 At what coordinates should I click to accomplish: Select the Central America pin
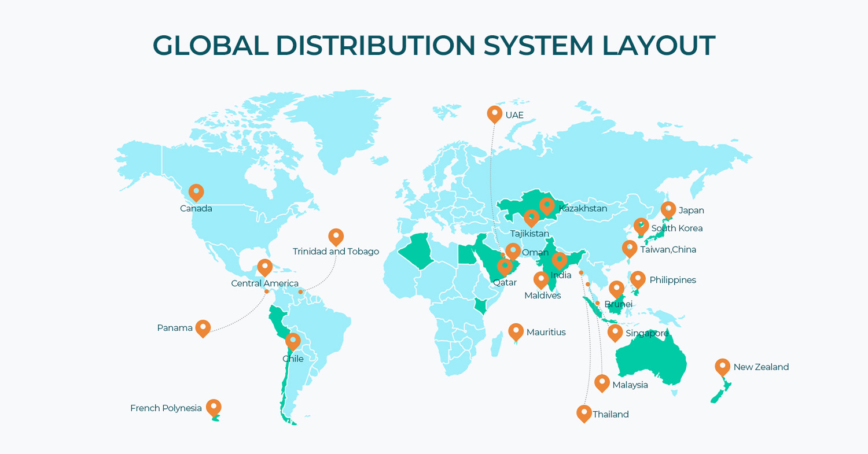265,267
